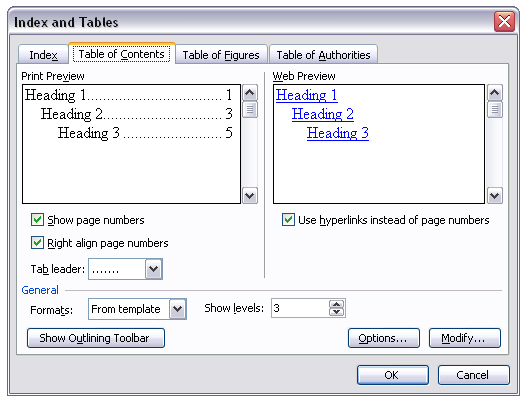528x407 pixels.
Task: Decrease Show levels with down spinner arrow
Action: [336, 312]
